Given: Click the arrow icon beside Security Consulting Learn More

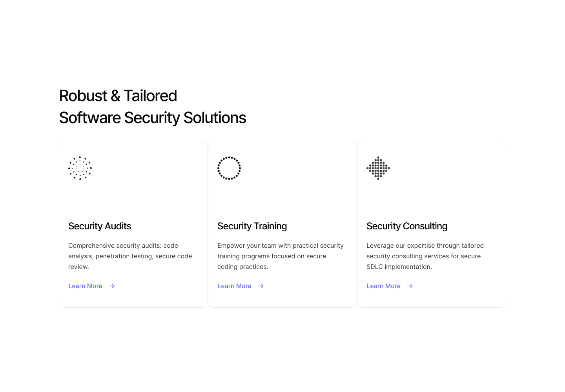Looking at the screenshot, I should tap(410, 286).
